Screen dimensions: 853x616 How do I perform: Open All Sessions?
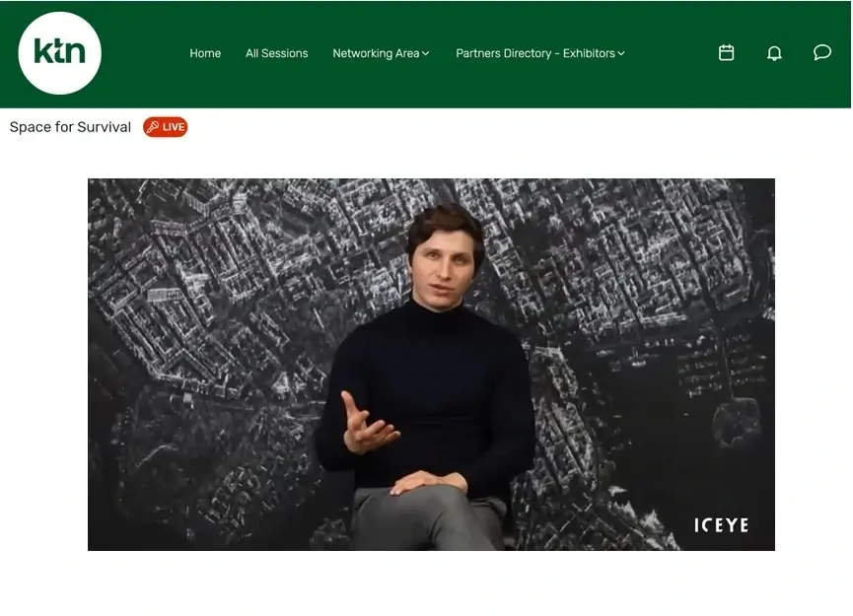coord(276,53)
